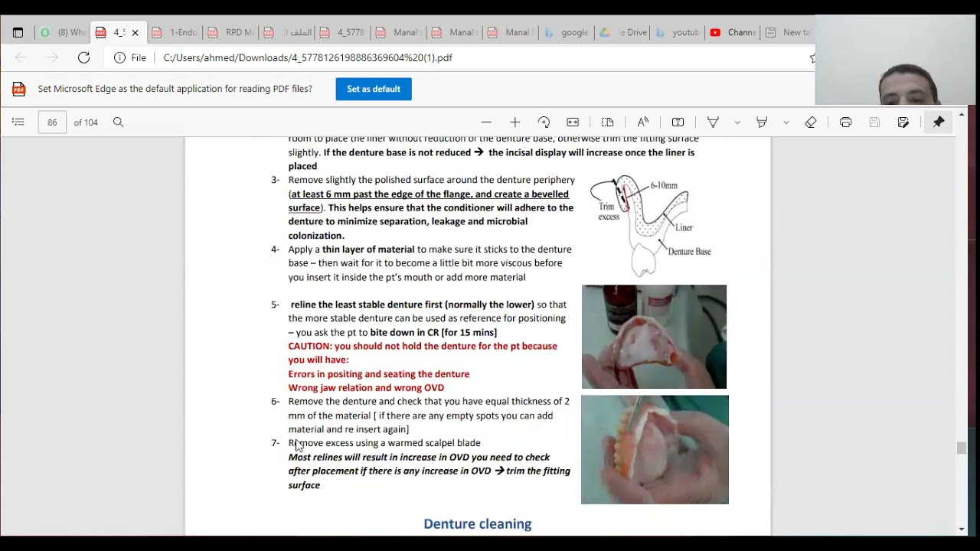
Task: Click the photo of liner applied to denture
Action: [x=654, y=337]
